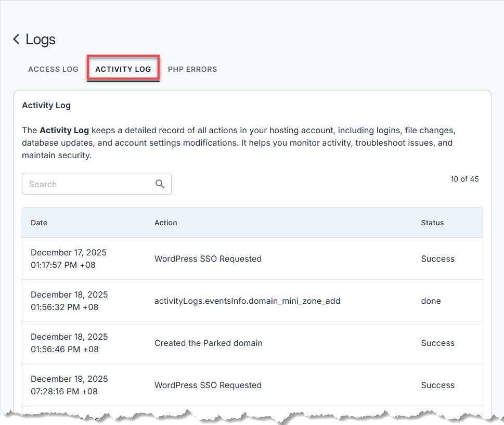The image size is (504, 425).
Task: Select the Activity Log tab
Action: tap(123, 69)
